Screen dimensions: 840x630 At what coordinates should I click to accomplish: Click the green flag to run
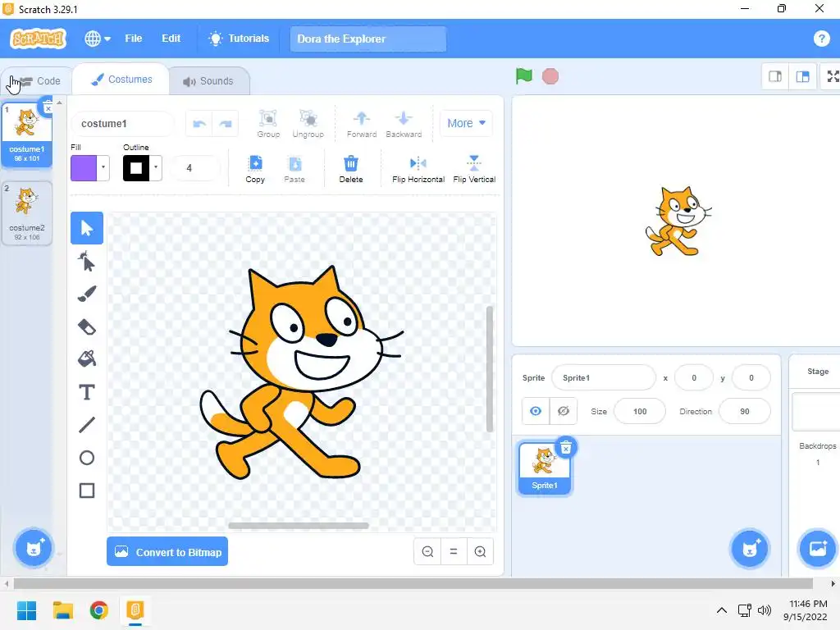[524, 76]
